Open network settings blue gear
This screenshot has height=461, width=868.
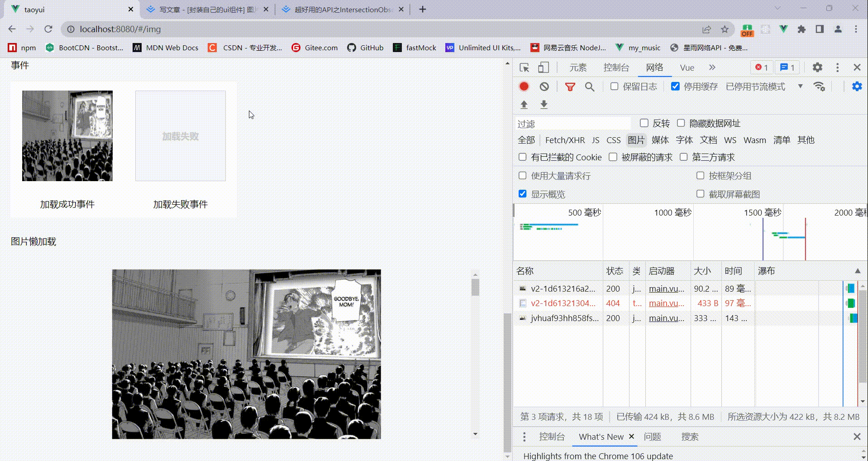pyautogui.click(x=857, y=86)
